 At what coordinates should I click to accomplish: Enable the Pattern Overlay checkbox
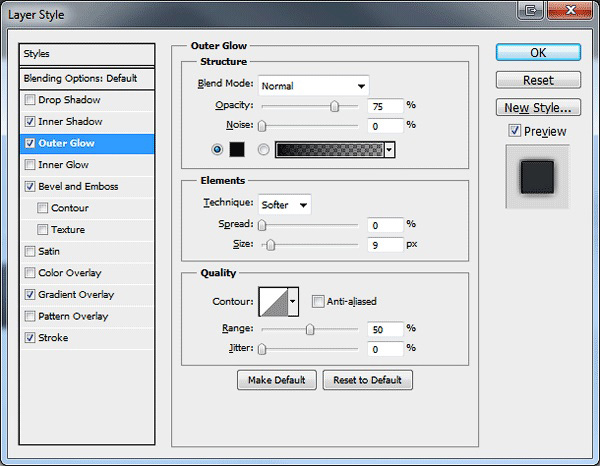click(x=30, y=316)
